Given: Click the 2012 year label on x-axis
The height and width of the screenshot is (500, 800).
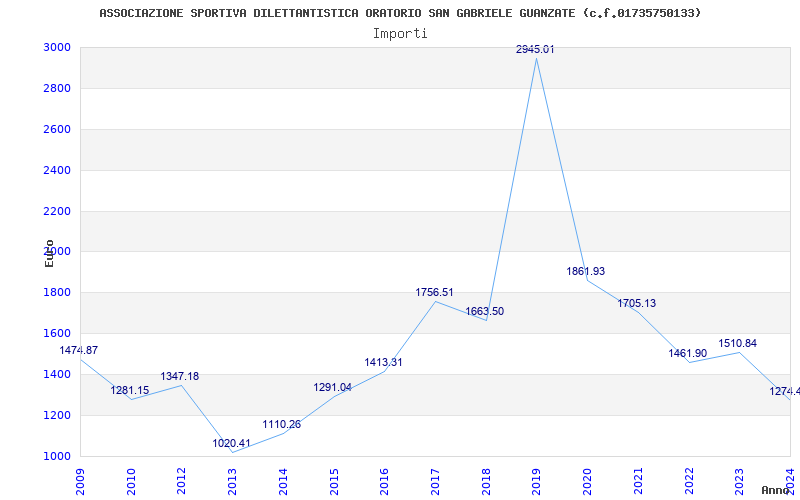Looking at the screenshot, I should pyautogui.click(x=182, y=482).
